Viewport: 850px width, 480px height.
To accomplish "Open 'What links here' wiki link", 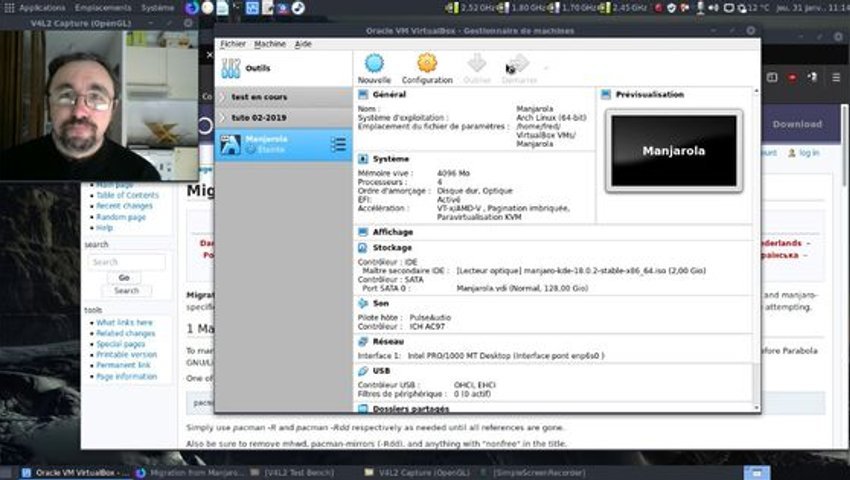I will [124, 323].
